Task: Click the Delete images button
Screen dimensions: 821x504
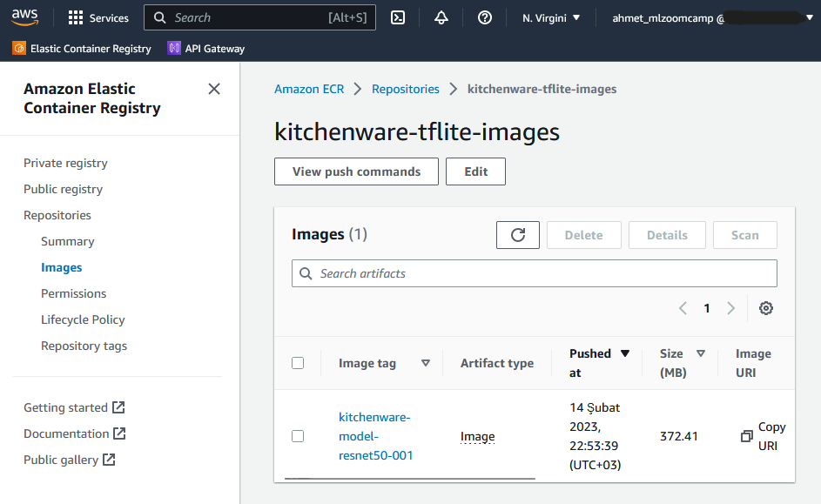Action: 584,235
